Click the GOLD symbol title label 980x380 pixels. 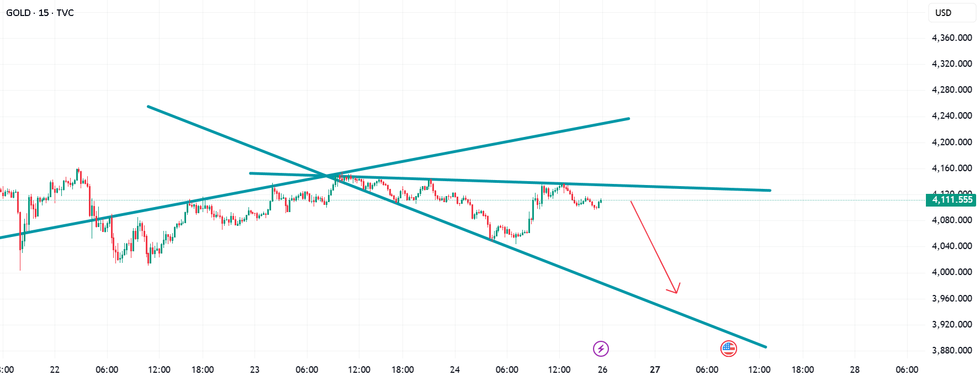40,13
